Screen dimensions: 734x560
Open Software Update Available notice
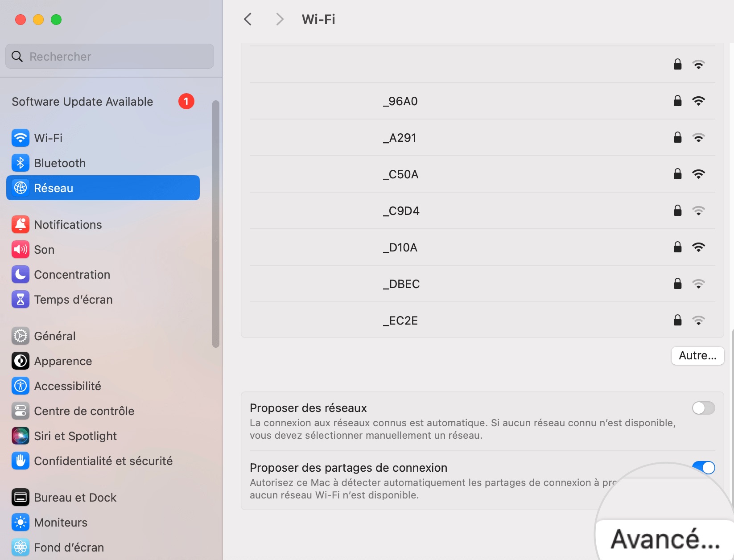click(x=82, y=102)
